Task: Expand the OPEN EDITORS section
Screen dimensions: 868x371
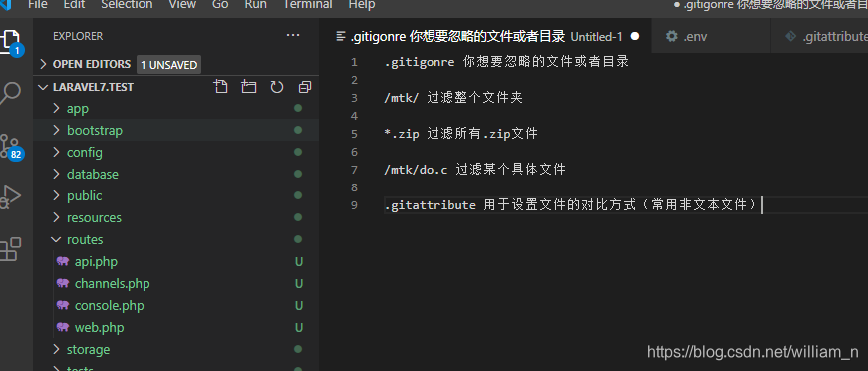Action: (43, 64)
